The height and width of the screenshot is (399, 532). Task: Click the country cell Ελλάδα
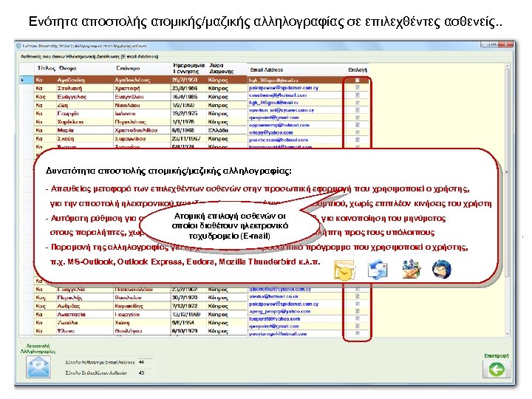tap(218, 130)
